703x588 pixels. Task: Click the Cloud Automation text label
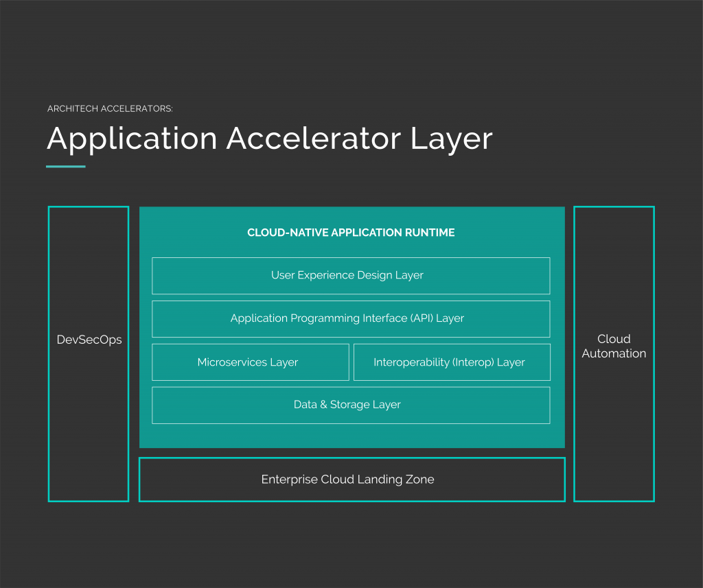pyautogui.click(x=614, y=346)
